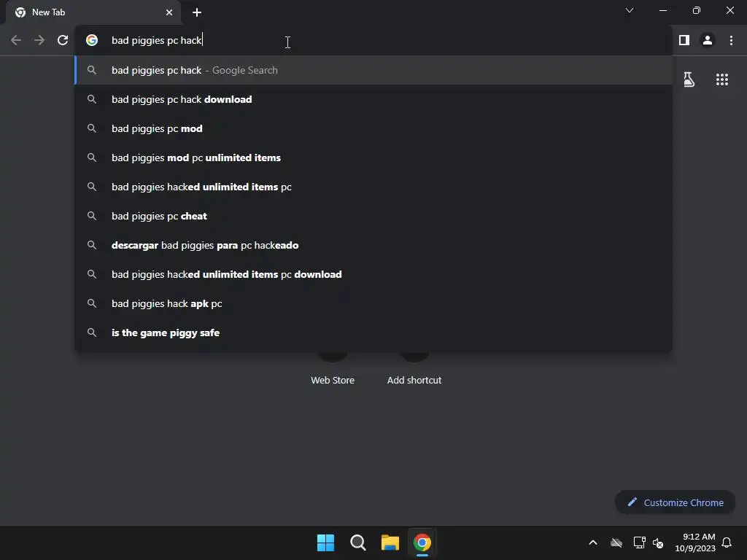Viewport: 747px width, 560px height.
Task: Click search icon beside 'bad piggies pc cheat'
Action: point(92,216)
